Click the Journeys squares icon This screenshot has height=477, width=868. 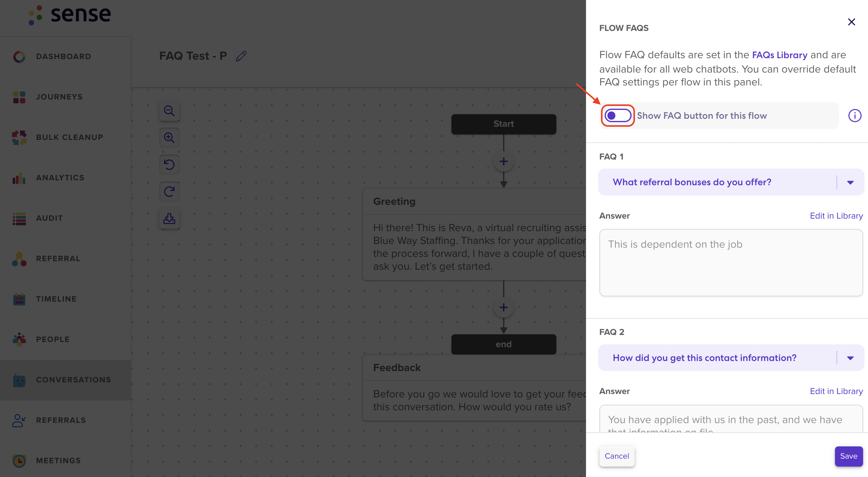[x=19, y=97]
